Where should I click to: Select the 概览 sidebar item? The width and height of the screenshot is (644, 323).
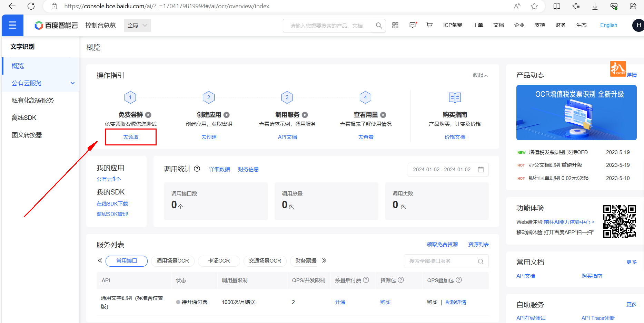click(41, 66)
